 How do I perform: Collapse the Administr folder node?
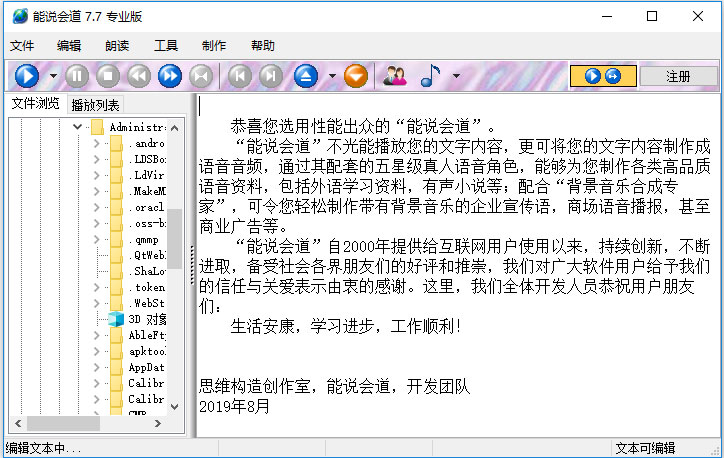78,127
